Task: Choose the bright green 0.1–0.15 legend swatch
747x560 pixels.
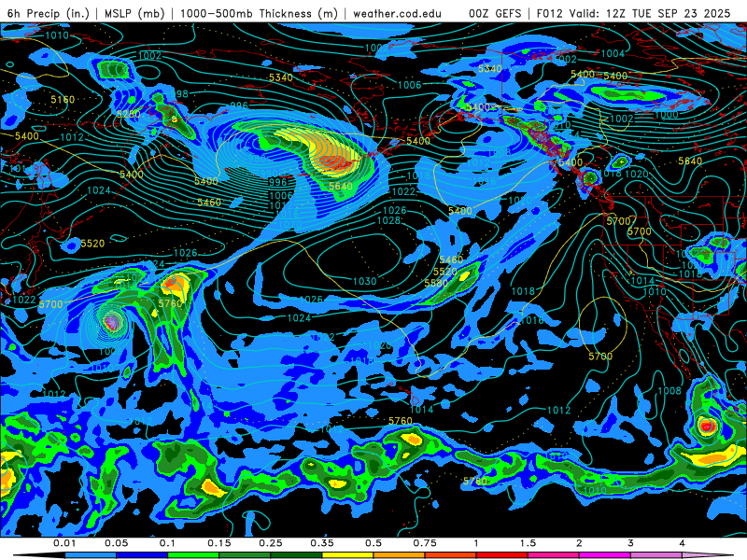Action: coord(193,555)
